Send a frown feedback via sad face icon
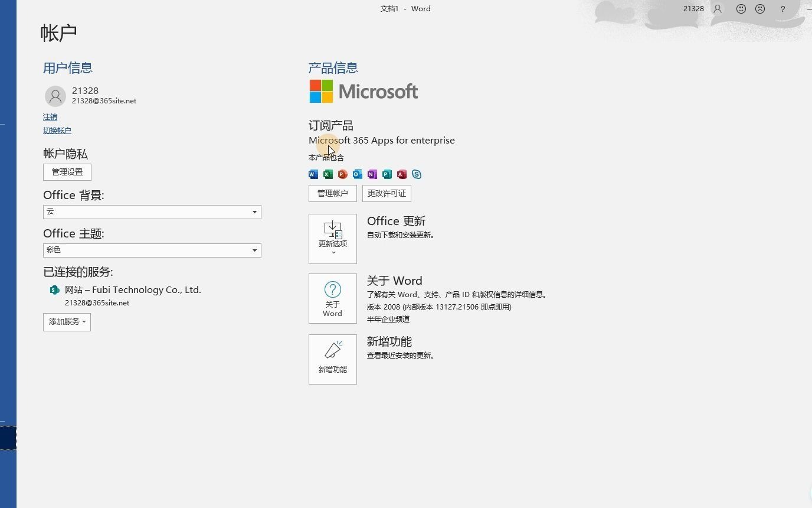 coord(760,9)
